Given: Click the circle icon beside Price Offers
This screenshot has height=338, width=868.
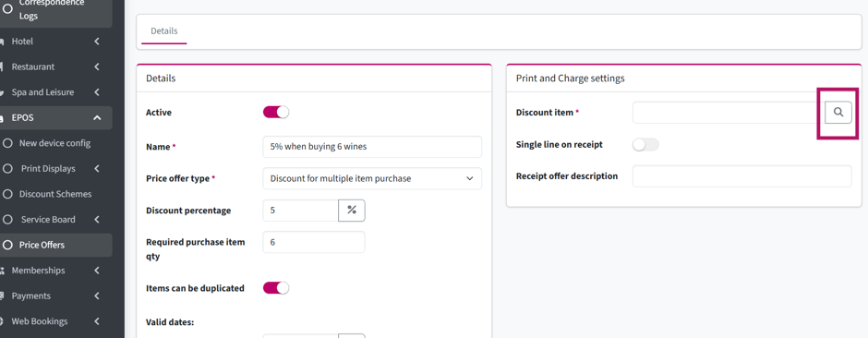Looking at the screenshot, I should pos(7,245).
